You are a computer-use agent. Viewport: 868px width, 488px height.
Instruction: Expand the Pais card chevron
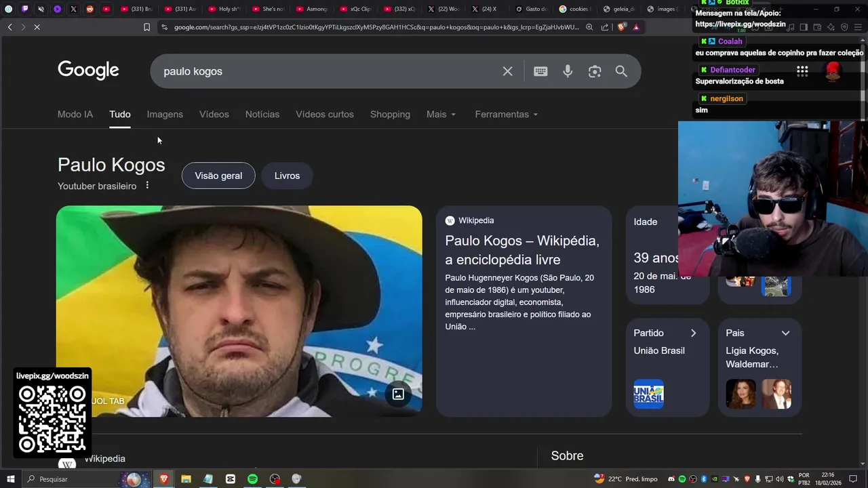[x=785, y=333]
